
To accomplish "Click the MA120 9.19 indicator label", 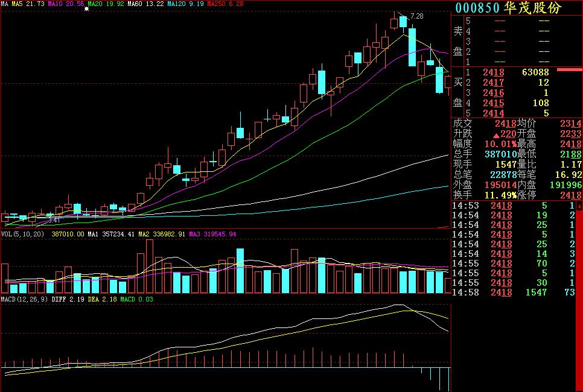I will (185, 4).
